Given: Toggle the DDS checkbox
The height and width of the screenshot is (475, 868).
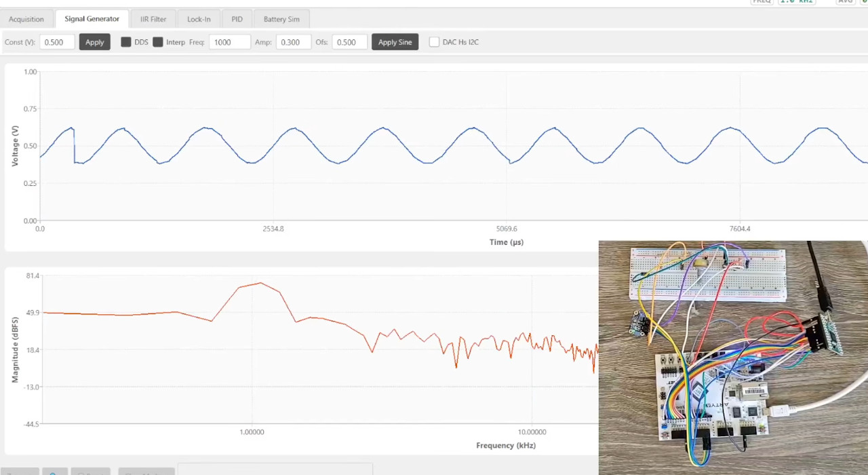Looking at the screenshot, I should click(x=126, y=42).
